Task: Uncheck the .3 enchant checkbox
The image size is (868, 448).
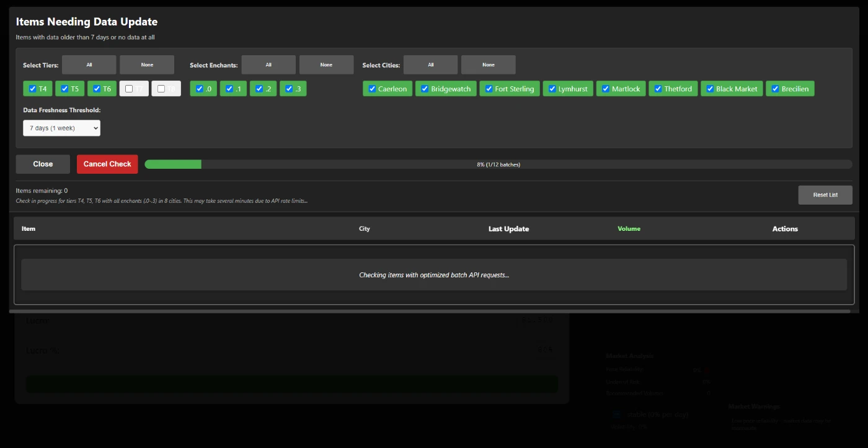Action: click(289, 89)
